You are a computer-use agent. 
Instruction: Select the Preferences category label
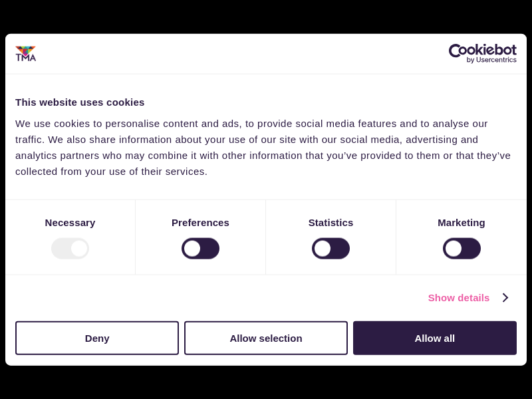click(x=200, y=223)
